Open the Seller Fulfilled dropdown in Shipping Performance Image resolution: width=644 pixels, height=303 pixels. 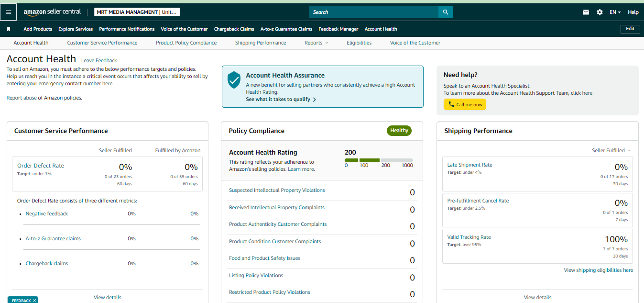coord(611,150)
